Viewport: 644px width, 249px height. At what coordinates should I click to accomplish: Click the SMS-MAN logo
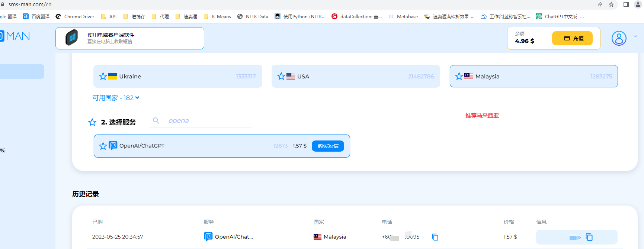(x=15, y=36)
